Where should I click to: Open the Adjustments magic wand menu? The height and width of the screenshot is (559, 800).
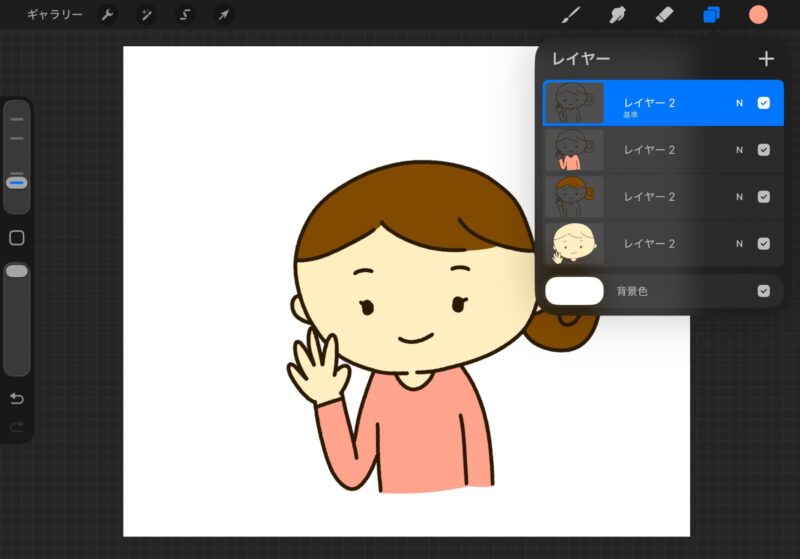point(146,15)
